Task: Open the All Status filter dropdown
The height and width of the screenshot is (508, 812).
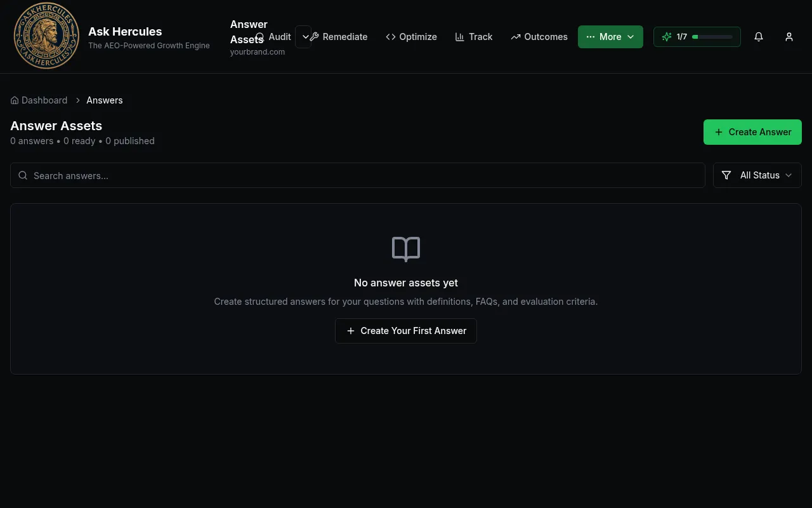Action: pyautogui.click(x=757, y=175)
